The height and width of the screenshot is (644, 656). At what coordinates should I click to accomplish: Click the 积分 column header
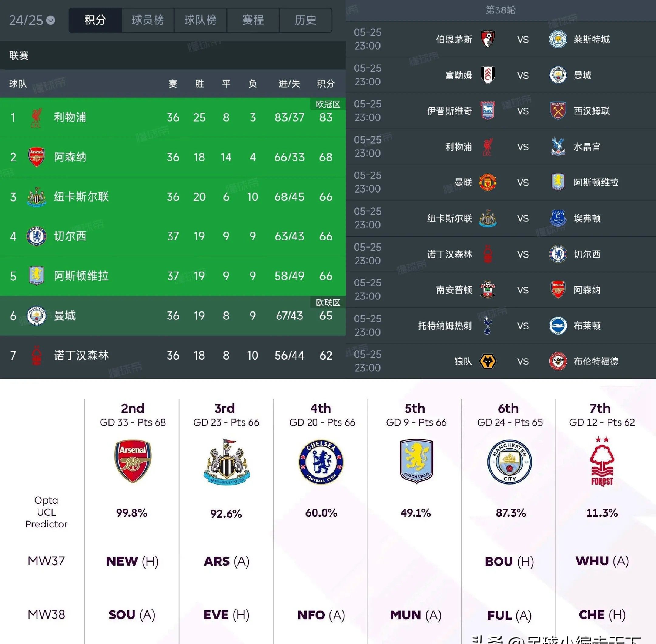click(x=326, y=84)
